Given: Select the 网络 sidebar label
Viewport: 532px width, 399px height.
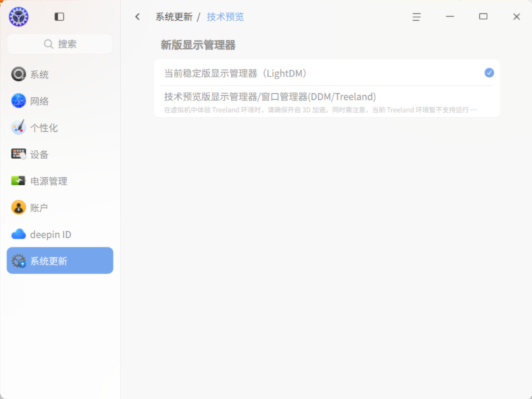Looking at the screenshot, I should coord(39,101).
